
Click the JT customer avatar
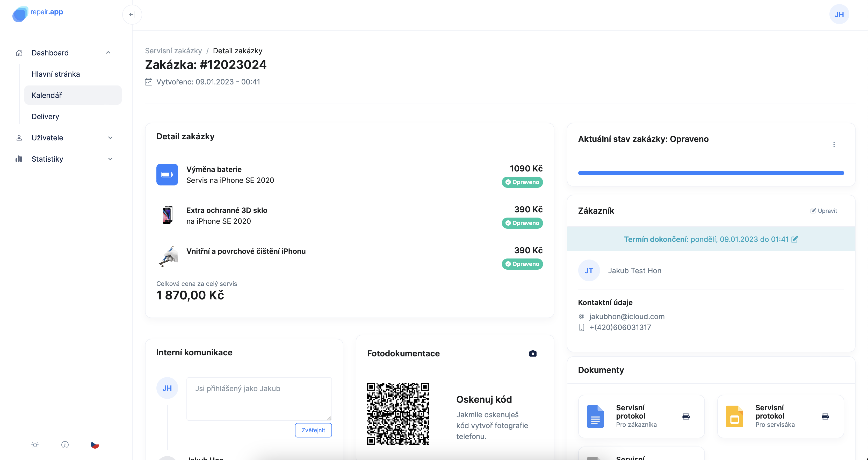[589, 270]
